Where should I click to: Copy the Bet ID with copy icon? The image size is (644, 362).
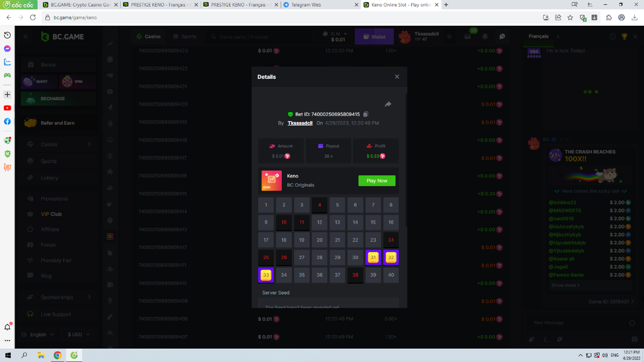point(366,114)
